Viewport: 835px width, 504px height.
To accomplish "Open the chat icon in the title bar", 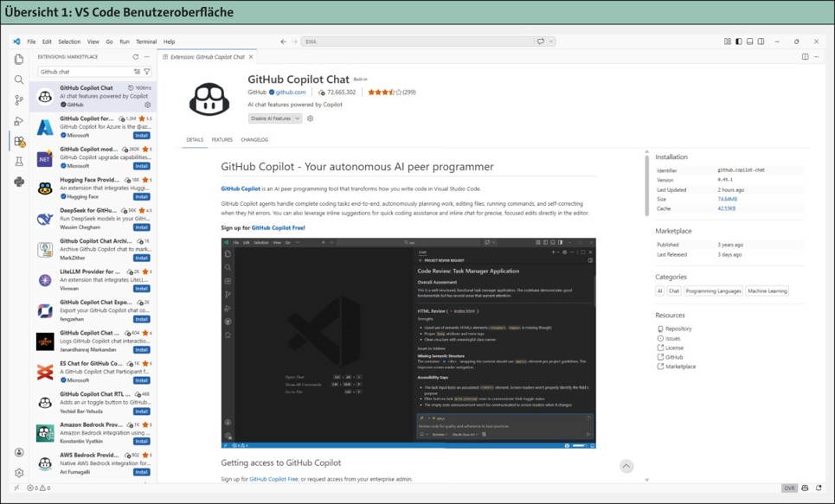I will 541,41.
